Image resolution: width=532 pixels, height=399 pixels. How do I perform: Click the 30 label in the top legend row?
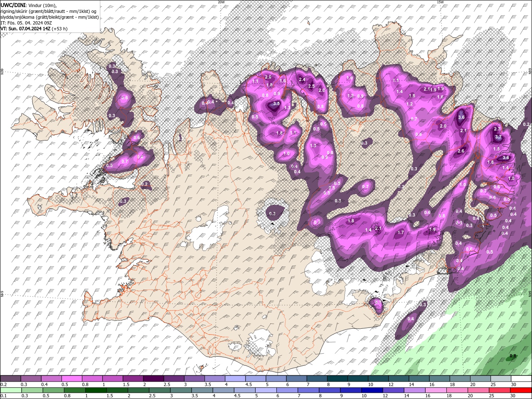coord(514,384)
